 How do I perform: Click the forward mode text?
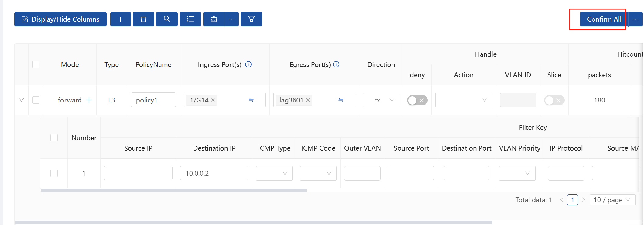pos(70,100)
